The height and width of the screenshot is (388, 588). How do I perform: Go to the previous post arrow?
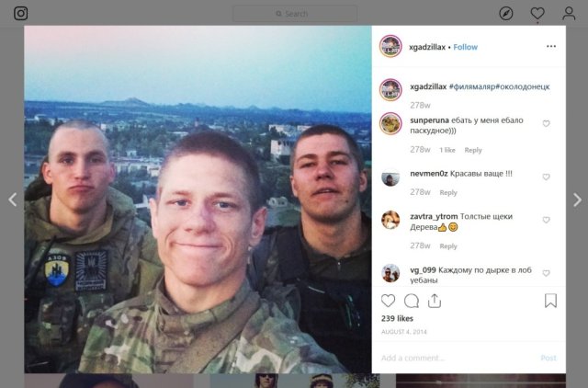coord(13,200)
